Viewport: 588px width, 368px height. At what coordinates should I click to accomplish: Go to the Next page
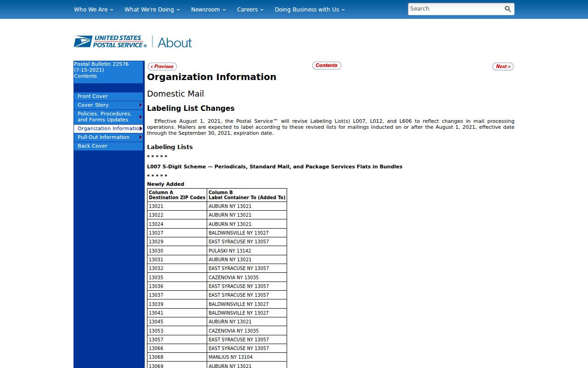pos(503,66)
